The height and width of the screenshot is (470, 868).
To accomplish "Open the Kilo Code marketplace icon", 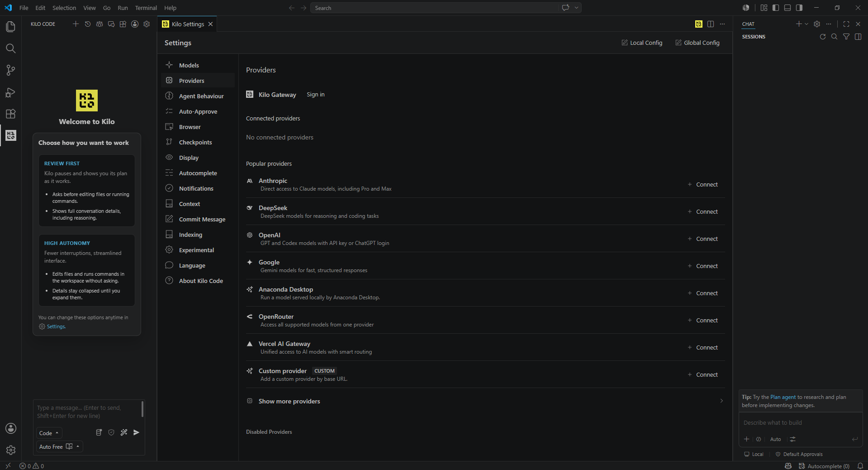I will coord(123,24).
